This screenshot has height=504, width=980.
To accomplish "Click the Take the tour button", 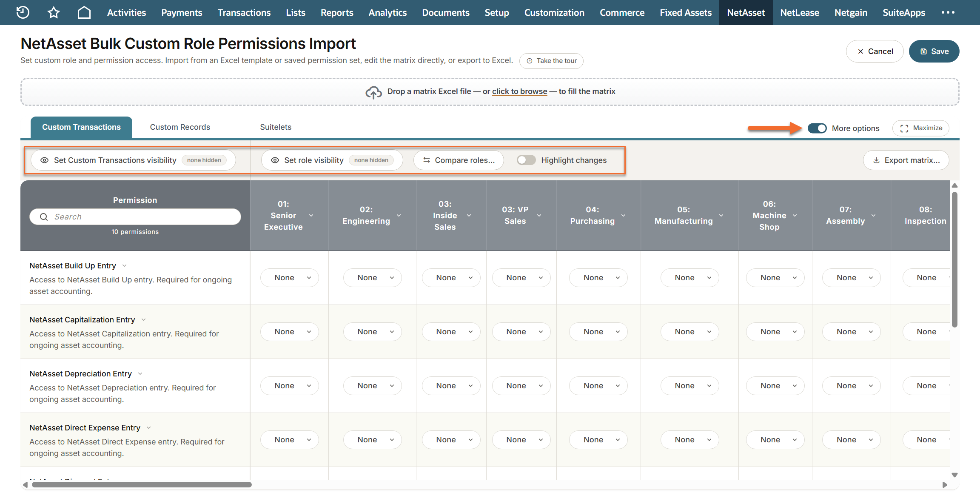I will tap(551, 61).
